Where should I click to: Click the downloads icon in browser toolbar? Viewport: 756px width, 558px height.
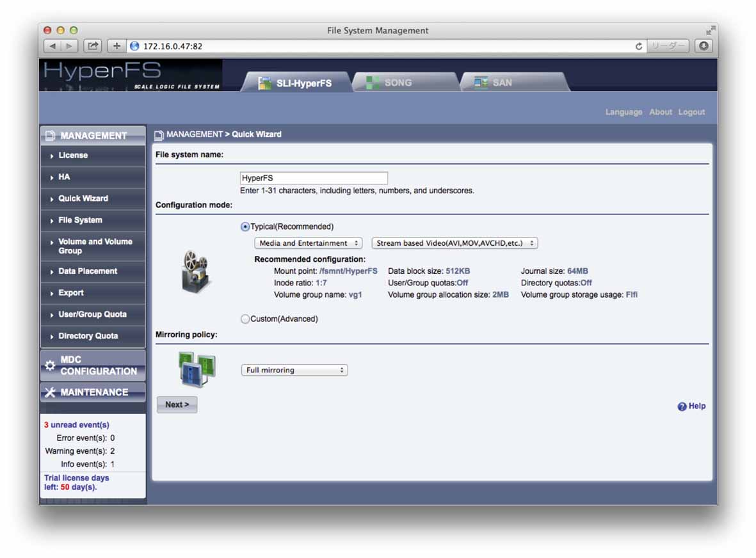[704, 46]
